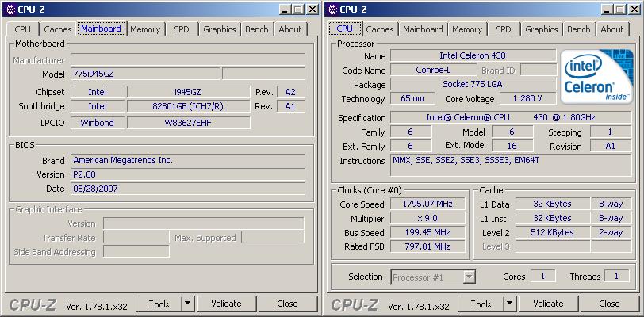
Task: Open Mainboard tab in right window
Action: [x=423, y=29]
